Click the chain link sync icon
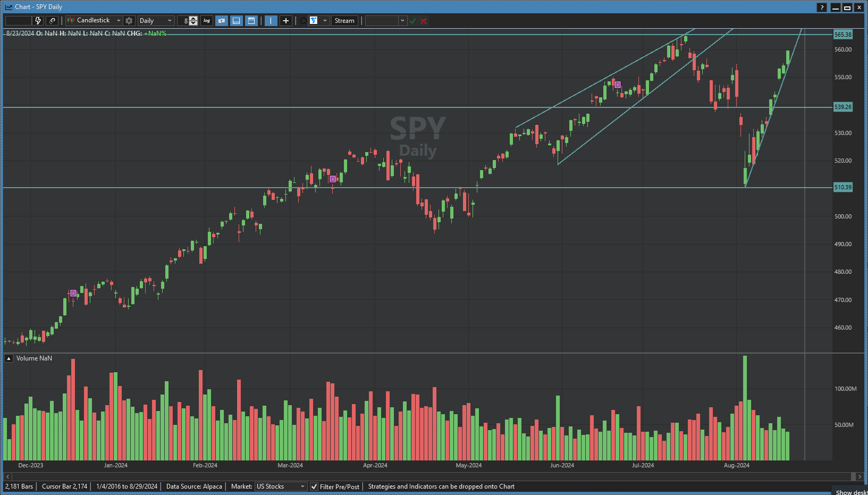 [52, 21]
